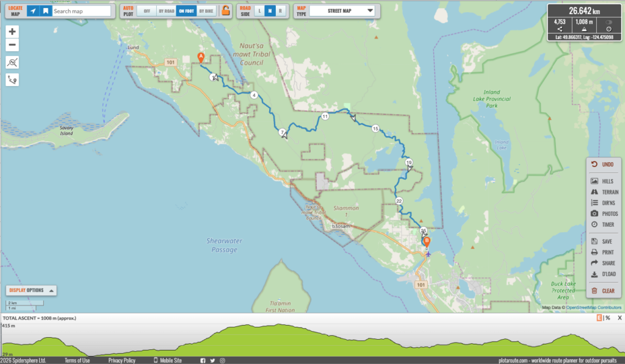Open the TERRAIN analysis
The width and height of the screenshot is (625, 364).
click(604, 192)
